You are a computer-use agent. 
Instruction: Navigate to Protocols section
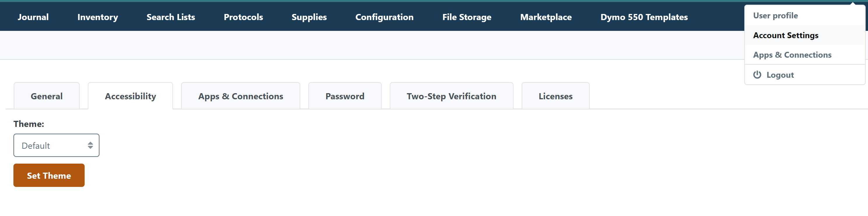pos(243,17)
